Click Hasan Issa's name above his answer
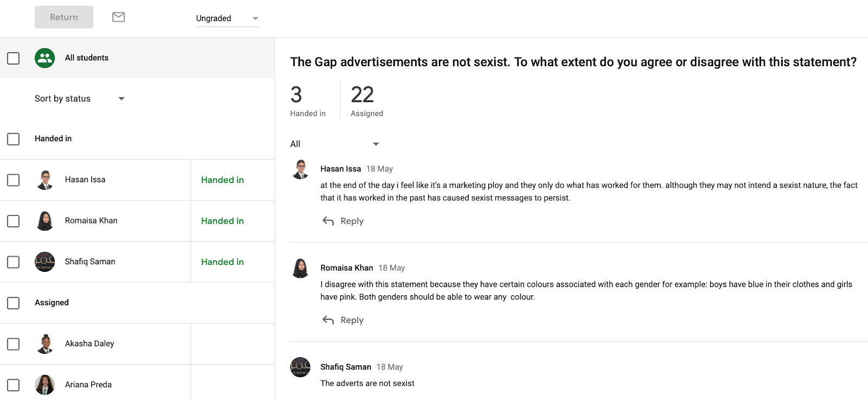The width and height of the screenshot is (868, 400). pyautogui.click(x=341, y=169)
